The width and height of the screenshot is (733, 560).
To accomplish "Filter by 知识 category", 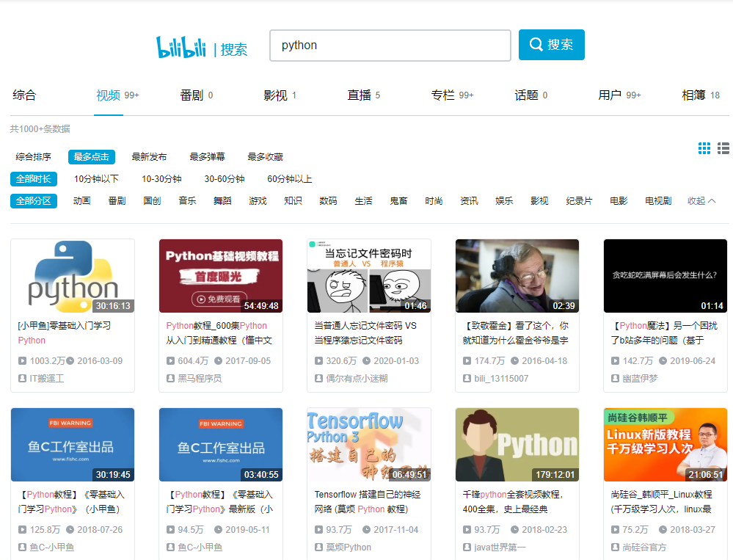I will coord(293,201).
